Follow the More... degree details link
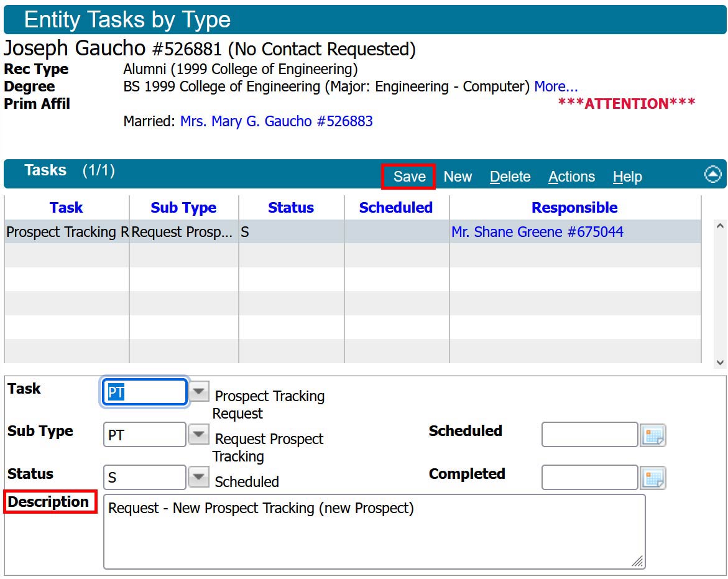728x579 pixels. click(556, 86)
